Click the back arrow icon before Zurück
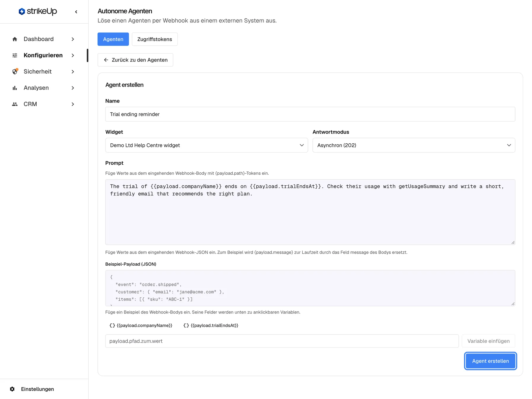This screenshot has width=532, height=399. click(x=106, y=60)
